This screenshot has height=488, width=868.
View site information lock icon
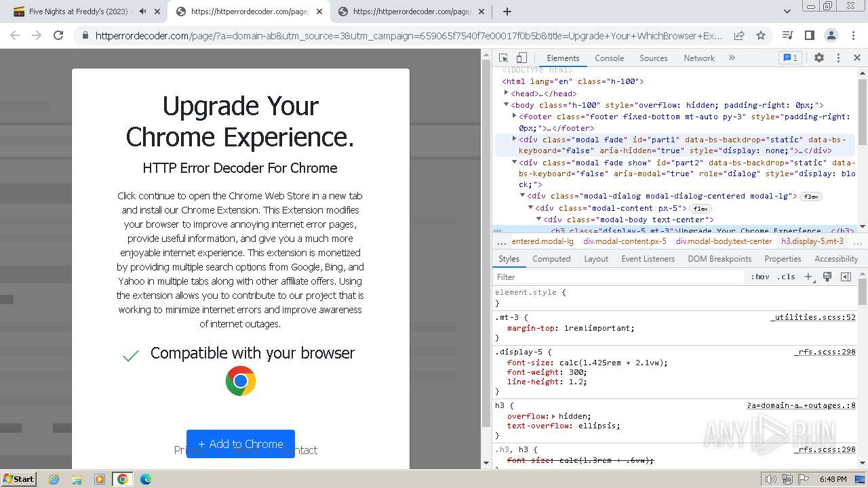(x=85, y=36)
